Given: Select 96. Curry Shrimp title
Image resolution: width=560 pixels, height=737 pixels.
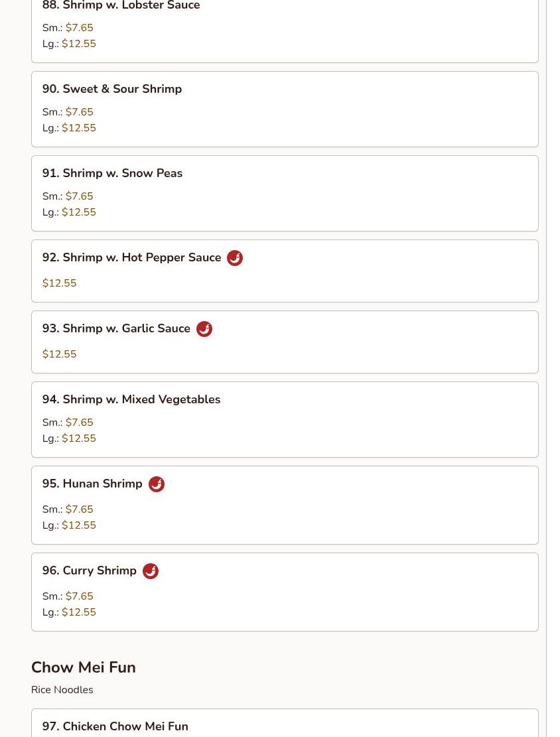Looking at the screenshot, I should click(90, 570).
